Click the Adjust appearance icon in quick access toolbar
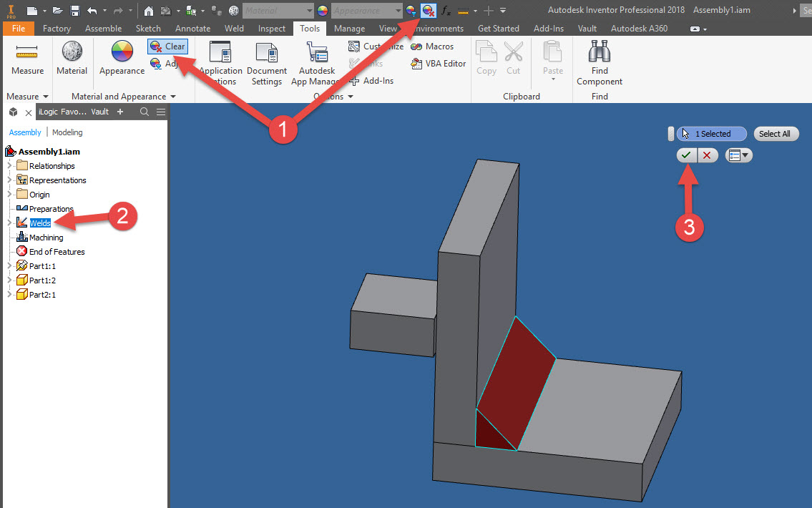 [x=411, y=10]
